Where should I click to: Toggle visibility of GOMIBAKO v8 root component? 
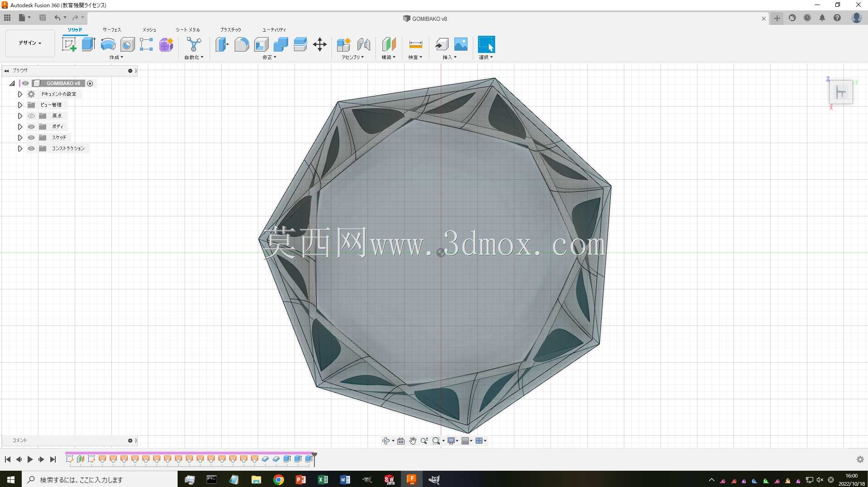pos(25,83)
